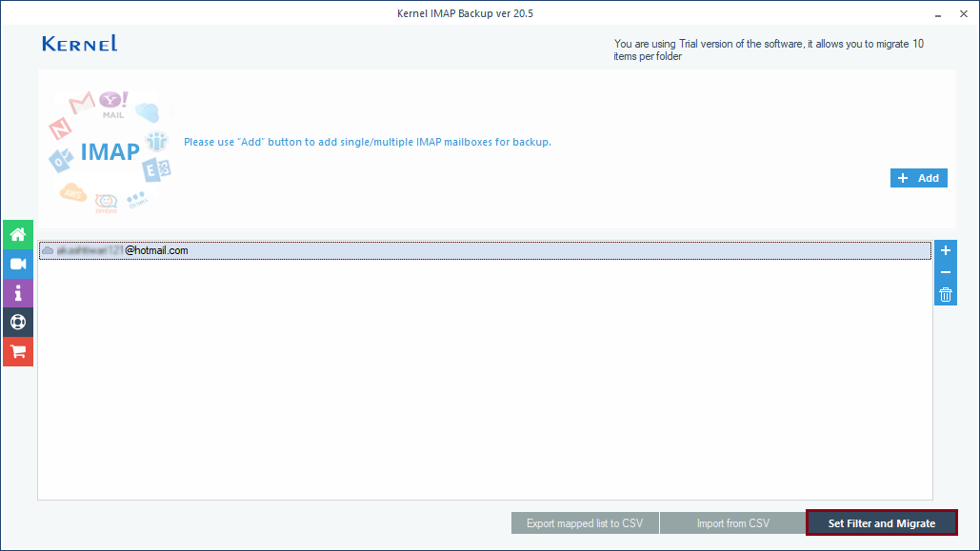Screen dimensions: 980x551
Task: Open the Home sidebar icon
Action: coord(17,235)
